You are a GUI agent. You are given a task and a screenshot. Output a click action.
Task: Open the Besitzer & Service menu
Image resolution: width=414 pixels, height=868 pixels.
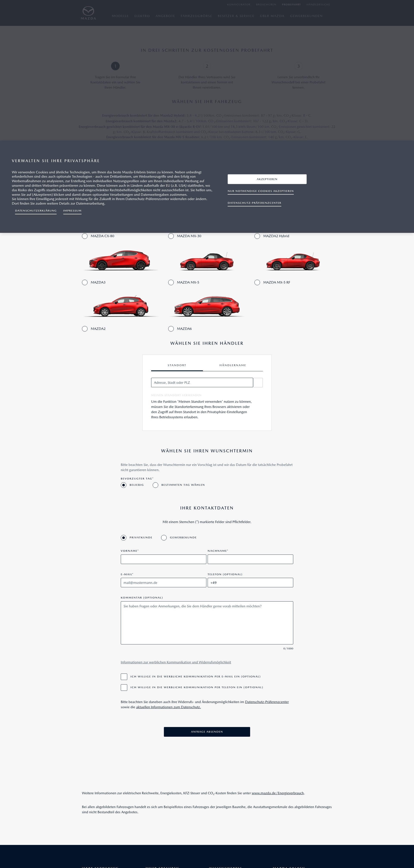[236, 16]
